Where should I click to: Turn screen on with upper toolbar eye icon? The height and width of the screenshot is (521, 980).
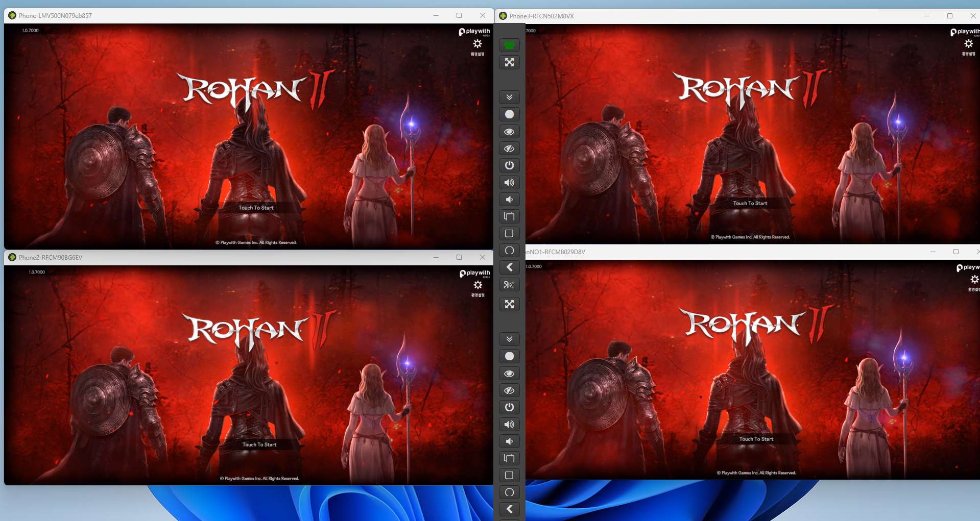tap(509, 132)
